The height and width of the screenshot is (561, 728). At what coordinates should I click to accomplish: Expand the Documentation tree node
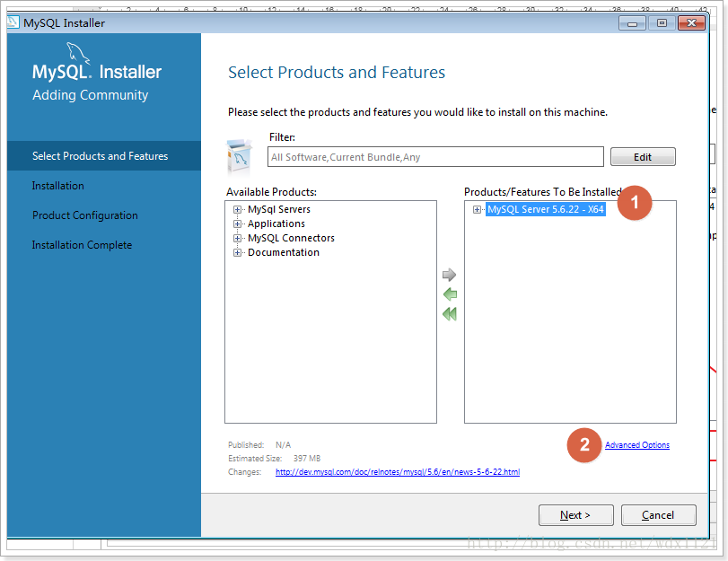[237, 252]
